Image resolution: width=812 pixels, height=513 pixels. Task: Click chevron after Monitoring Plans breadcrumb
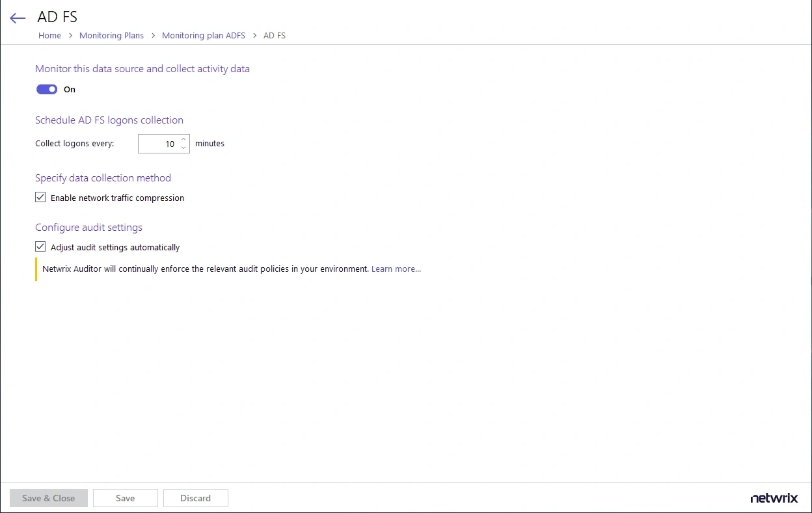pos(153,36)
